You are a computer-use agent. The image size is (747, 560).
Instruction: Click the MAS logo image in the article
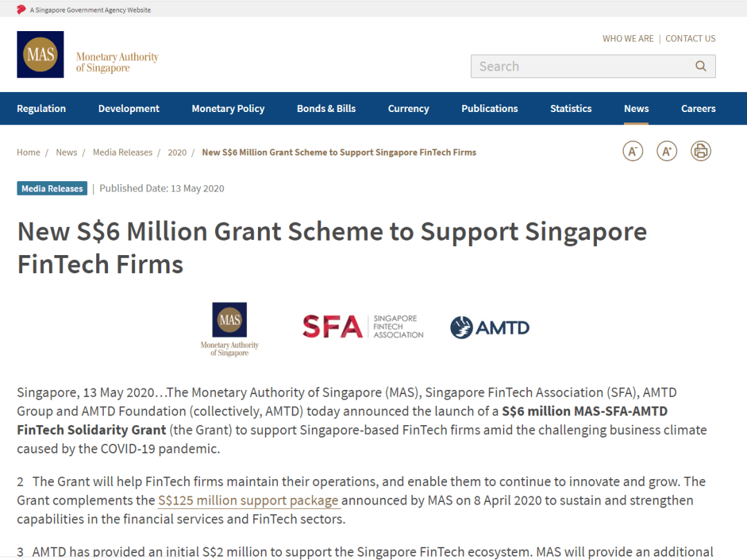(x=230, y=330)
